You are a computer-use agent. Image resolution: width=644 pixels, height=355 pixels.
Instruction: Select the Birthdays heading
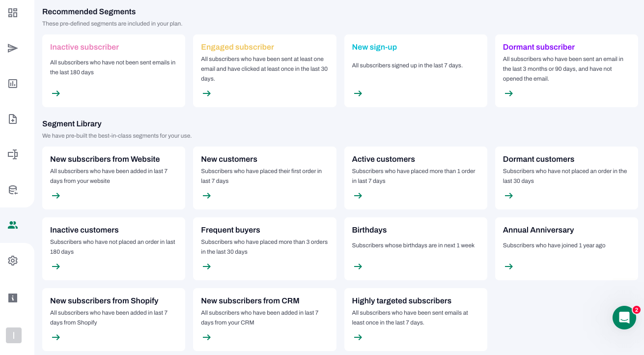pos(369,230)
